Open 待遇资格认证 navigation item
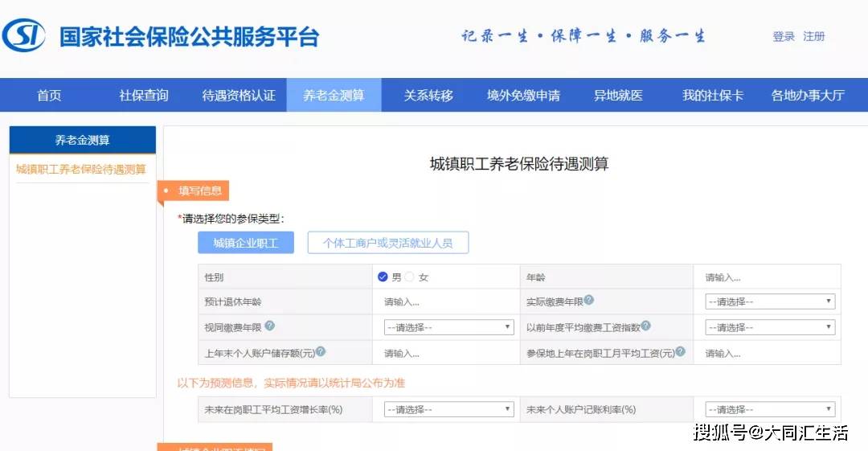This screenshot has width=868, height=451. point(239,96)
